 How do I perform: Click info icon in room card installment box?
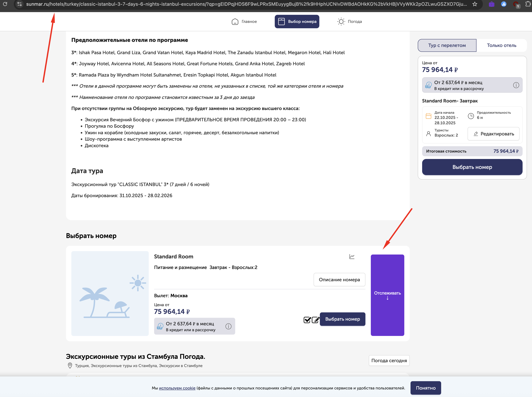pos(228,326)
